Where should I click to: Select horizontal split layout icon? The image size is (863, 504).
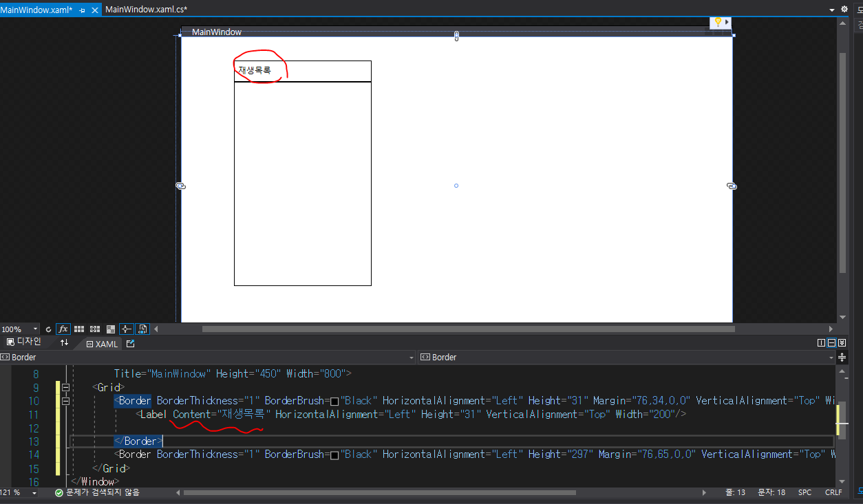coord(831,342)
